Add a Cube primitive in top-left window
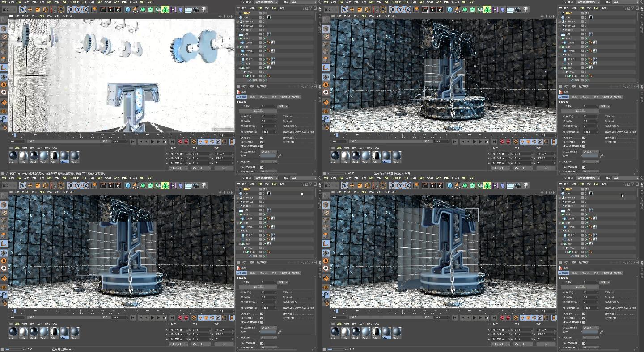The image size is (644, 352). 128,9
